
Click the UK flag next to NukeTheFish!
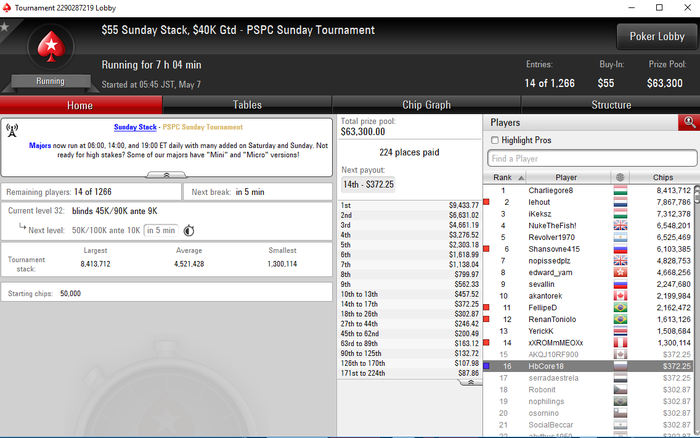[620, 225]
